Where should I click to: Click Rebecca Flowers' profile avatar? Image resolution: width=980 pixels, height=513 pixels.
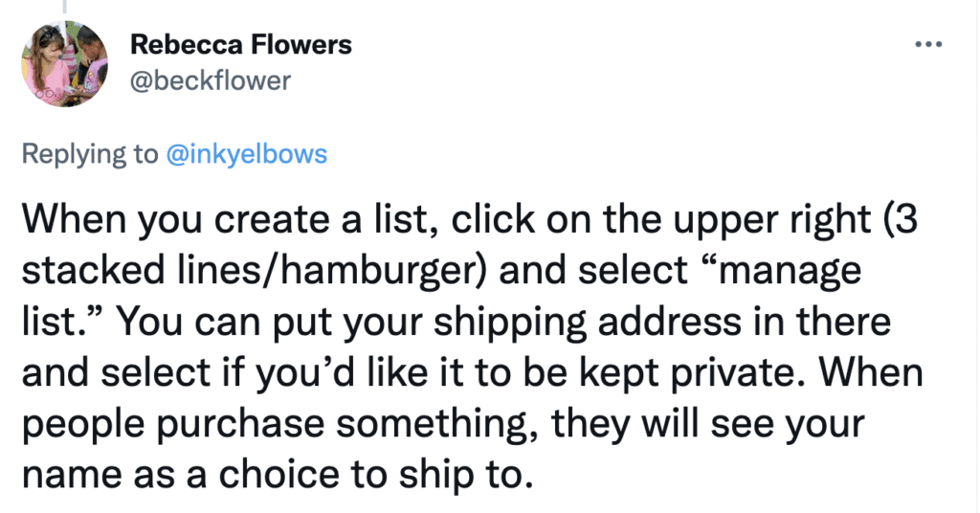tap(64, 64)
